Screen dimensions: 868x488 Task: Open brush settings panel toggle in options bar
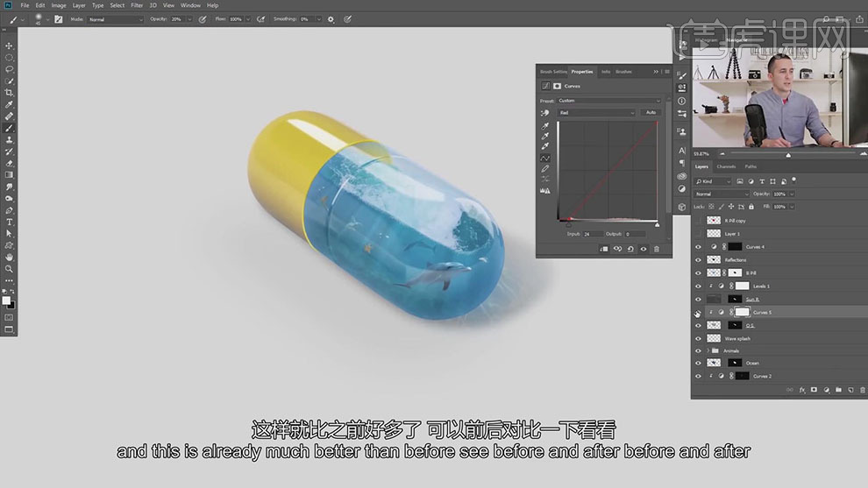(58, 19)
